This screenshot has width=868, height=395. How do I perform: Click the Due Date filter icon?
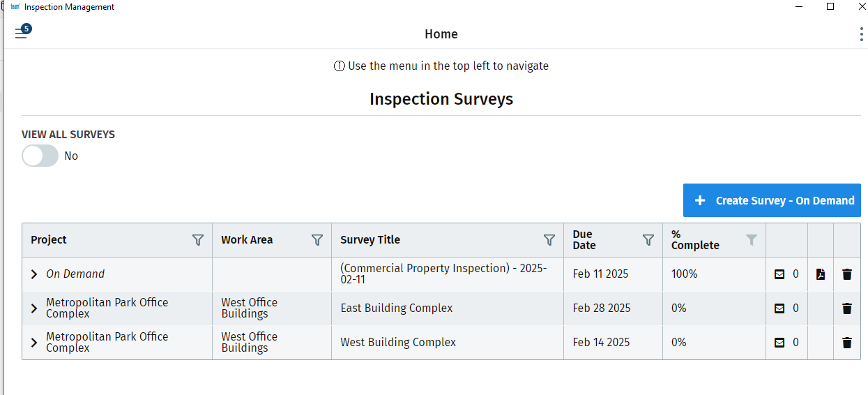(648, 240)
